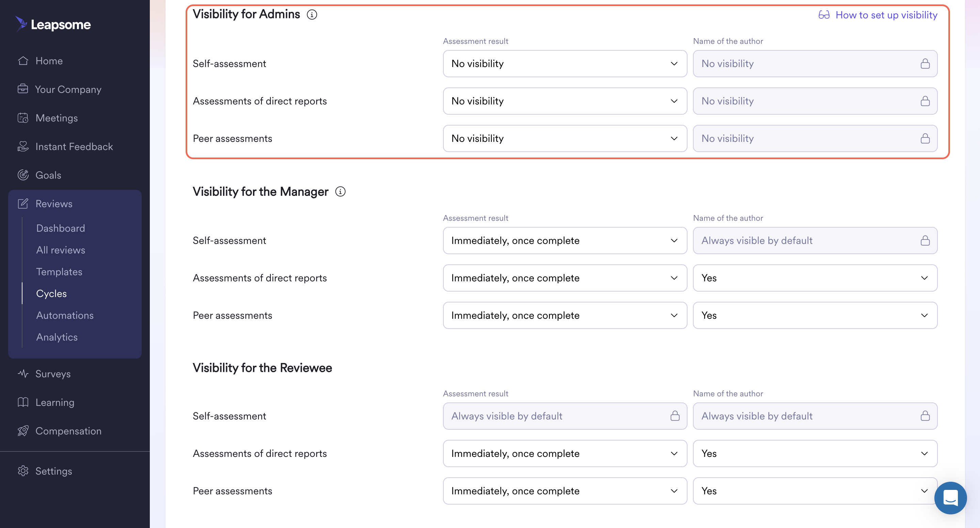
Task: Click Name of the author label under Manager
Action: click(728, 218)
